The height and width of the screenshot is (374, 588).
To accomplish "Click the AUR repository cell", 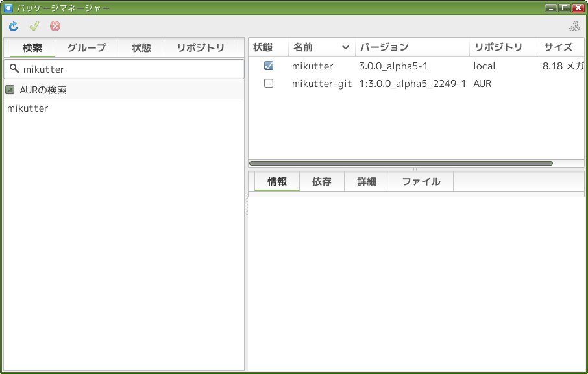I will point(482,84).
